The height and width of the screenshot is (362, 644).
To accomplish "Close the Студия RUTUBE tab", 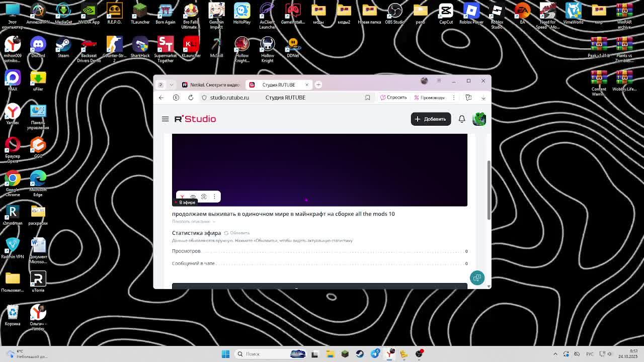I will tap(306, 85).
